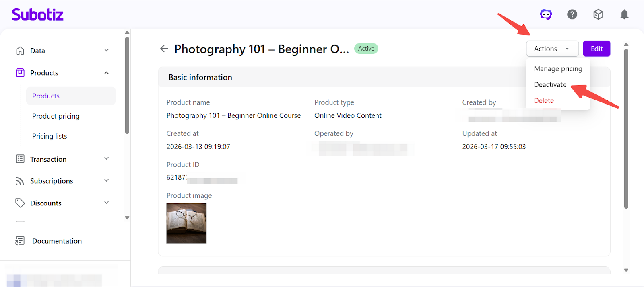644x287 pixels.
Task: Click the back arrow beside product title
Action: click(x=164, y=49)
